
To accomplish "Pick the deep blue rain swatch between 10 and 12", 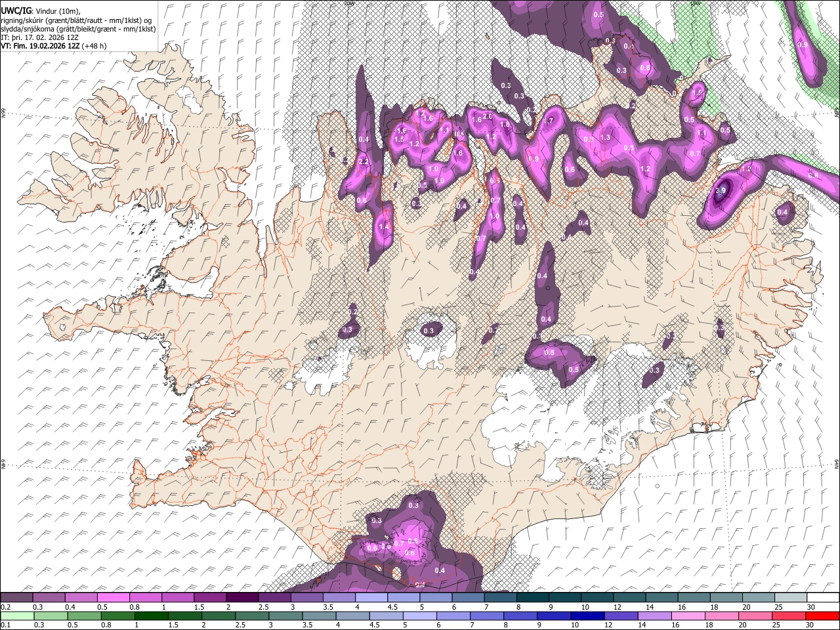I will click(x=588, y=616).
